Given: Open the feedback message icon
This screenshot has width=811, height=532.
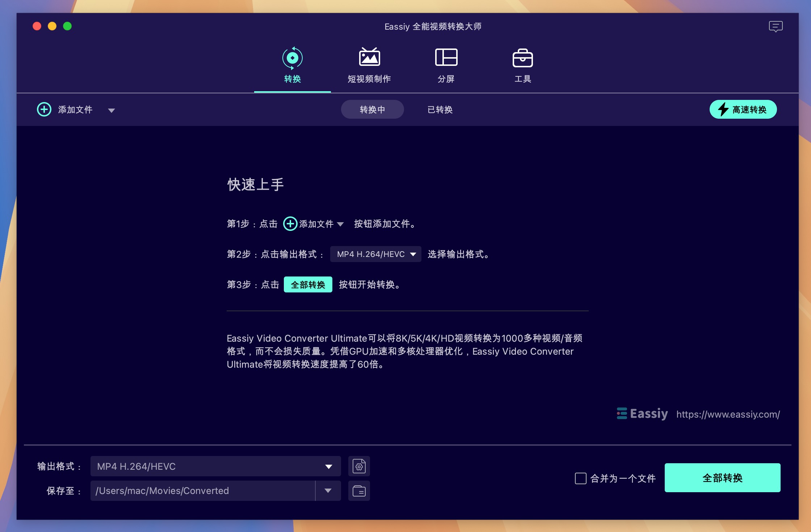Looking at the screenshot, I should 776,26.
